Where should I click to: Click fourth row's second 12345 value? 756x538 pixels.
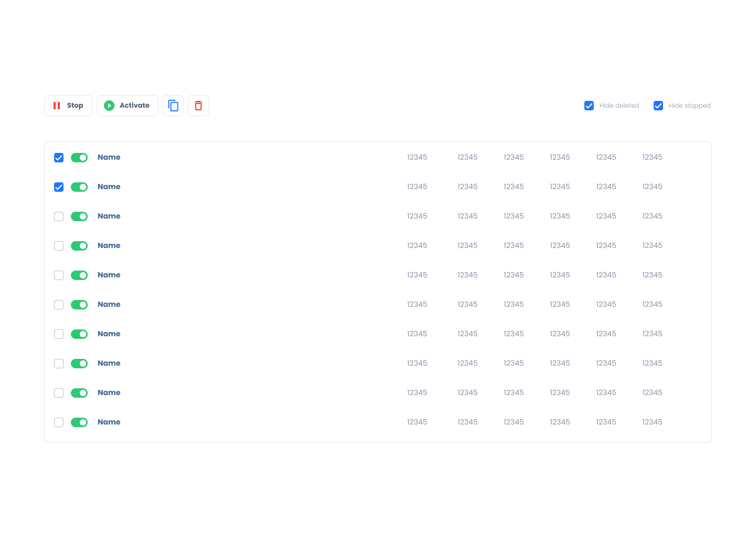point(467,245)
